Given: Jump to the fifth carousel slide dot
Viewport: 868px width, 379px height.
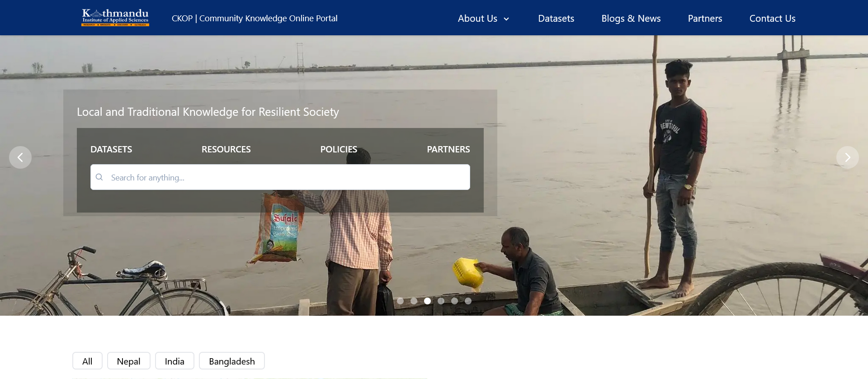Looking at the screenshot, I should [454, 301].
